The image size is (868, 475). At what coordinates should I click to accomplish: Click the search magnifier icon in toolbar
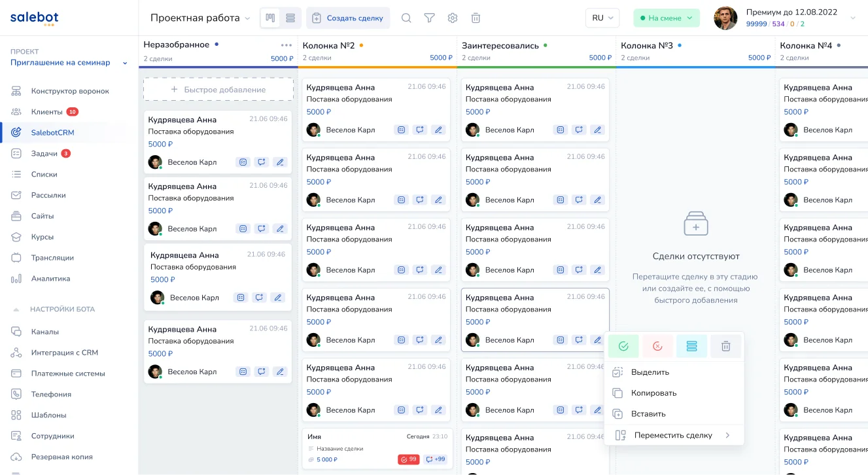point(406,18)
